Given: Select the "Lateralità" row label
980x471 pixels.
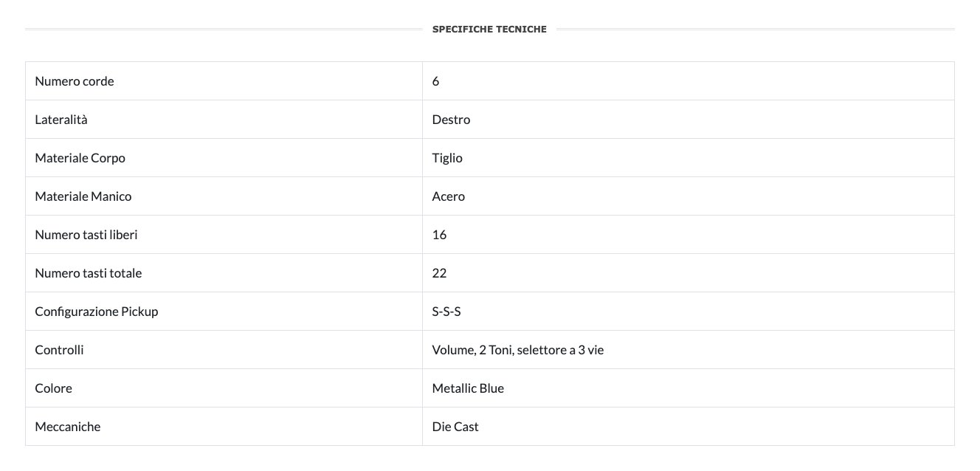Looking at the screenshot, I should click(x=61, y=120).
